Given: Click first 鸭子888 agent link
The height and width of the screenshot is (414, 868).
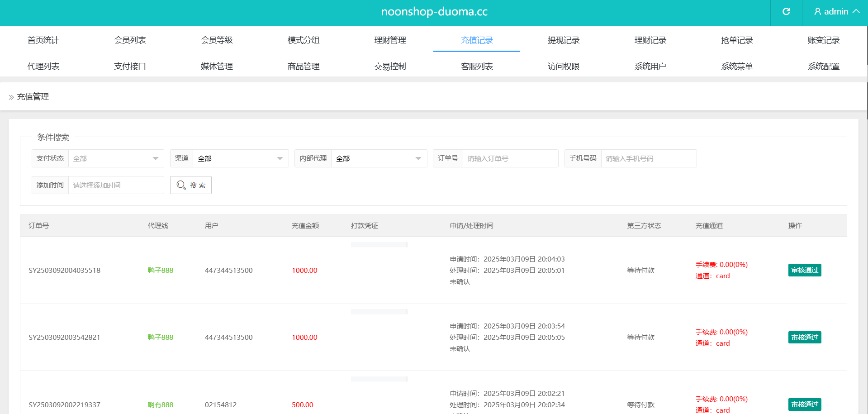Looking at the screenshot, I should [161, 271].
